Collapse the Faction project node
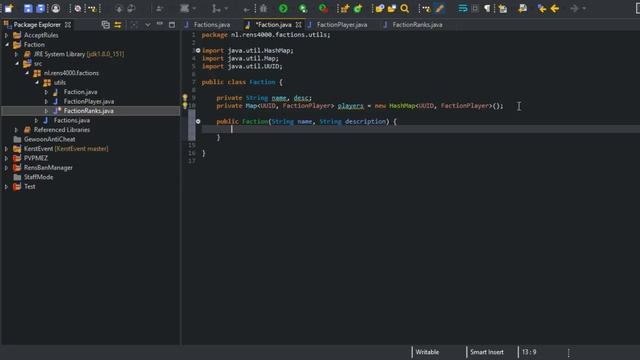This screenshot has height=360, width=640. pos(7,44)
